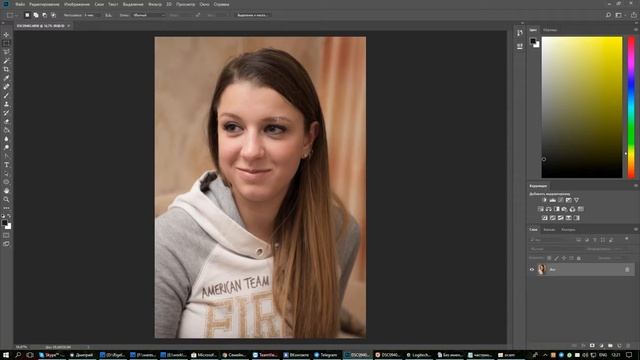The height and width of the screenshot is (360, 640).
Task: Hide the layer using its eye icon
Action: coord(532,269)
